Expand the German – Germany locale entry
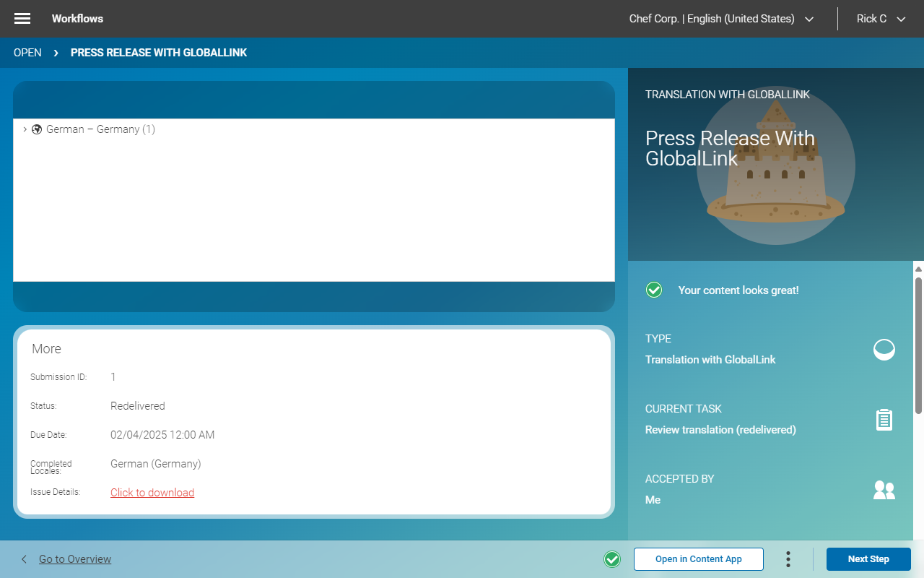Viewport: 924px width, 578px height. point(25,129)
